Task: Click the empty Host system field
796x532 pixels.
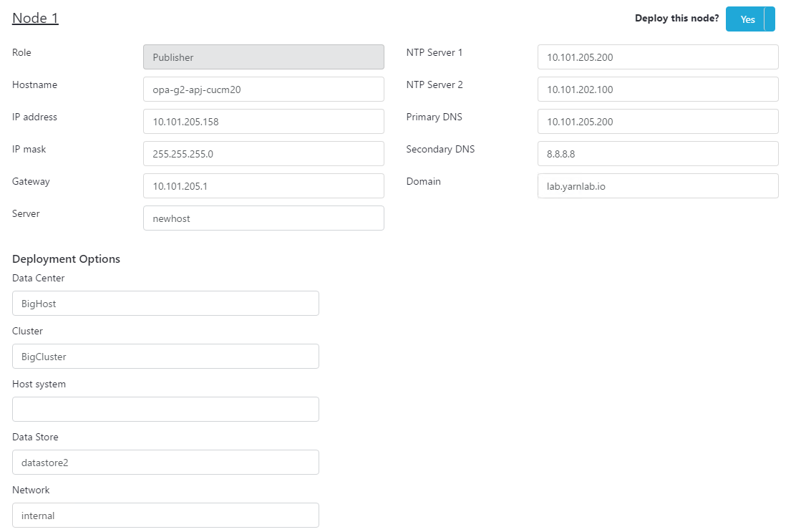Action: pyautogui.click(x=165, y=409)
